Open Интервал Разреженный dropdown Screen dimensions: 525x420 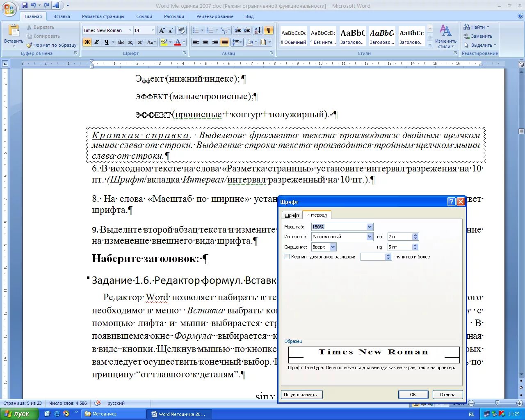pos(370,237)
